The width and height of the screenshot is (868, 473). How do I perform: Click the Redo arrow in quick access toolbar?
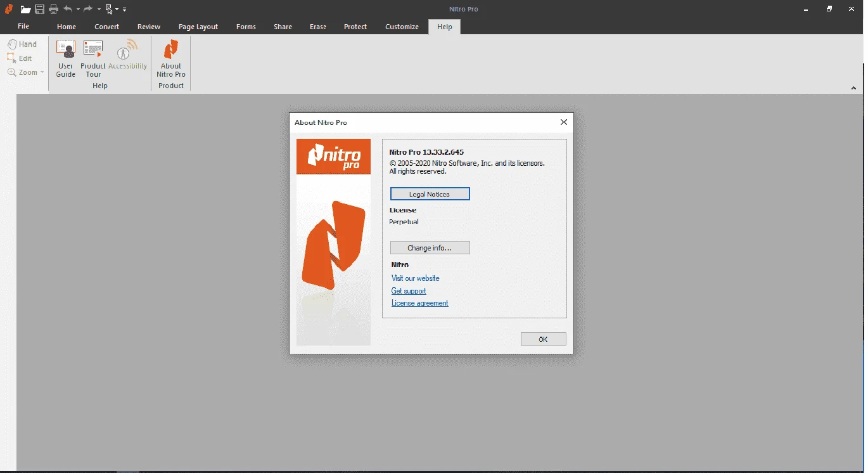pos(88,9)
